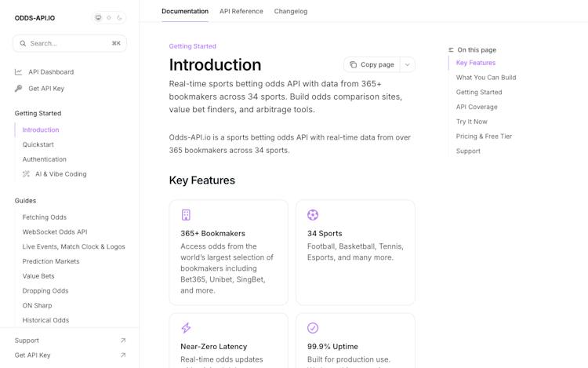Switch to the API Reference tab
Viewport: 588px width, 368px height.
click(241, 11)
